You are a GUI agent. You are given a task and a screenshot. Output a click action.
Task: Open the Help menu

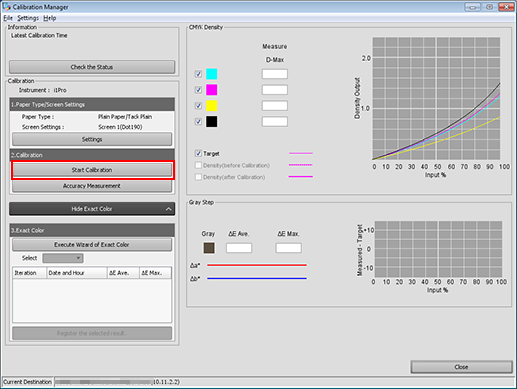(50, 18)
